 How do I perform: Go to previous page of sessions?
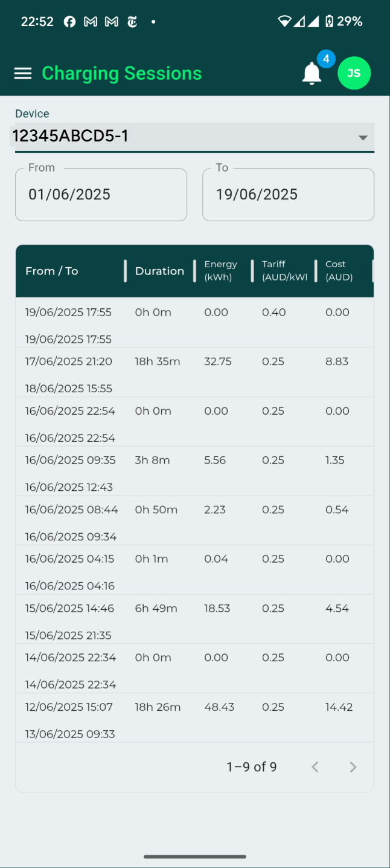(315, 767)
